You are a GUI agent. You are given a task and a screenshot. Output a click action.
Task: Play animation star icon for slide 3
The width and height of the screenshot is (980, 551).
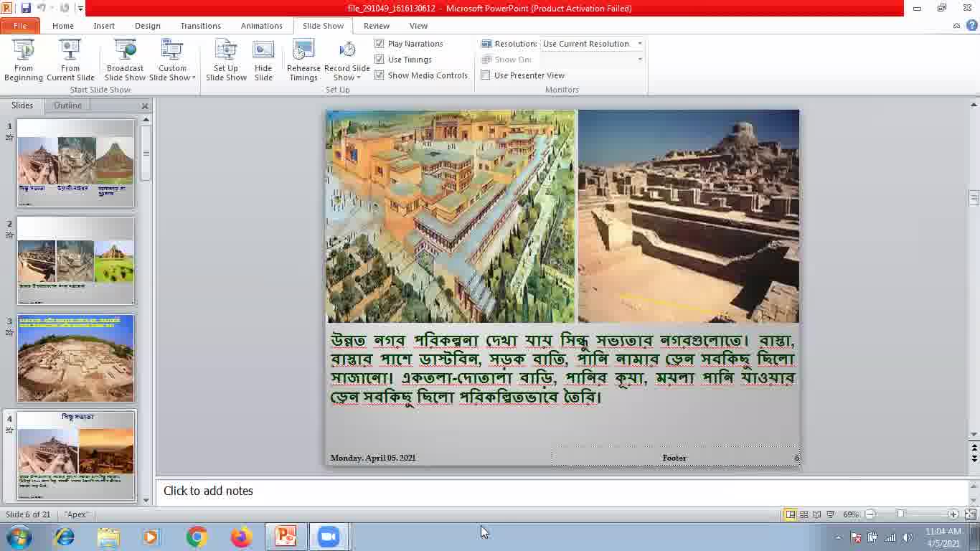click(x=9, y=332)
